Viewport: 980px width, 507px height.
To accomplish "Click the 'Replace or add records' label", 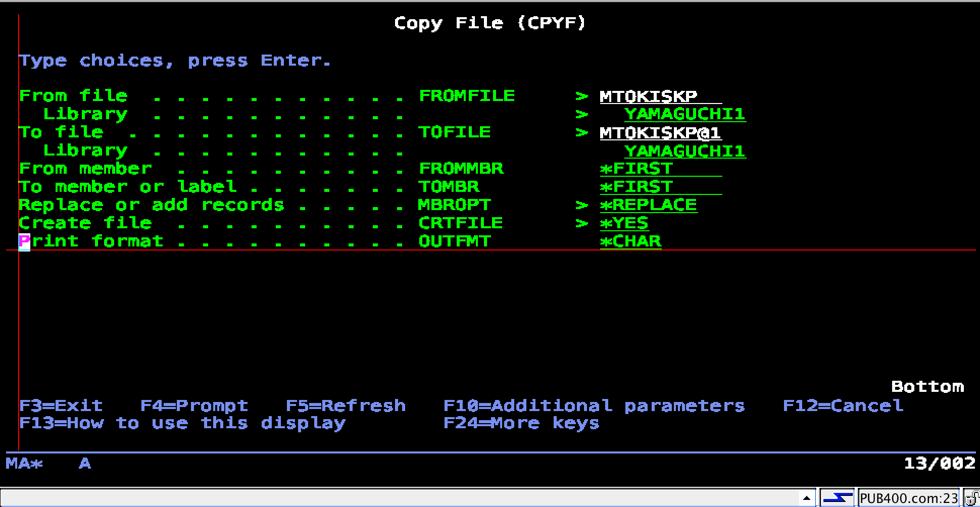I will coord(152,205).
